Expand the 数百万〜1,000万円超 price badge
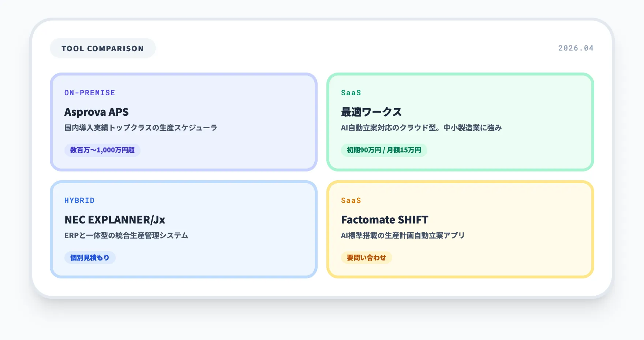 pyautogui.click(x=102, y=150)
